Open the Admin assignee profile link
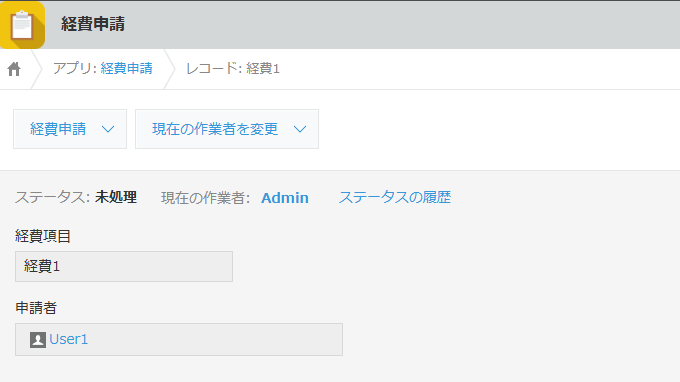The image size is (680, 382). tap(285, 198)
